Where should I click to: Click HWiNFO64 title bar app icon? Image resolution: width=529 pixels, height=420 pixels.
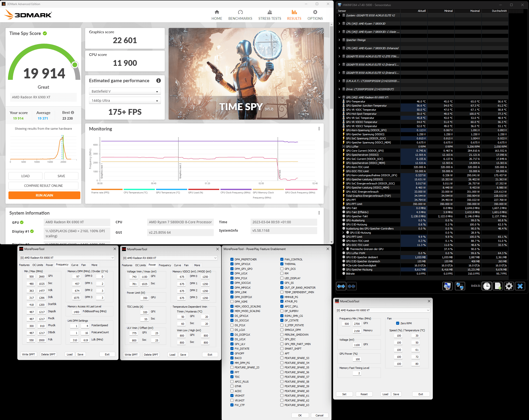(340, 5)
